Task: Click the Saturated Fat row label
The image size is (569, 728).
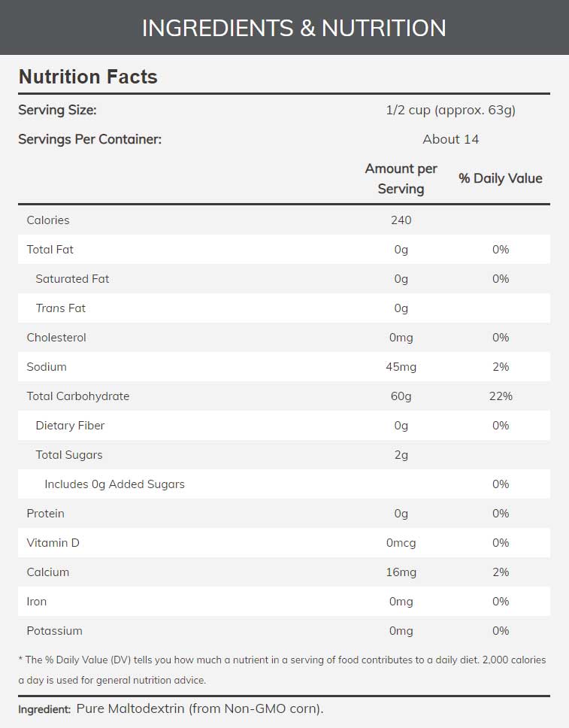Action: pyautogui.click(x=72, y=279)
